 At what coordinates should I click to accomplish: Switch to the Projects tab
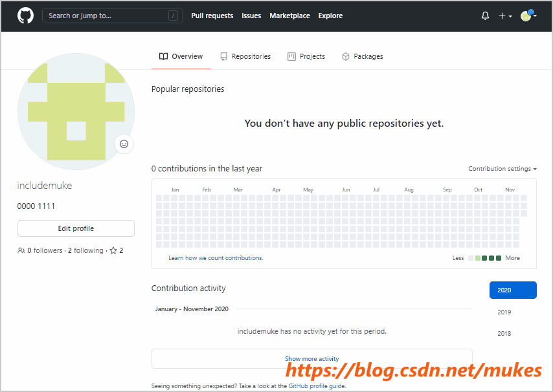306,56
